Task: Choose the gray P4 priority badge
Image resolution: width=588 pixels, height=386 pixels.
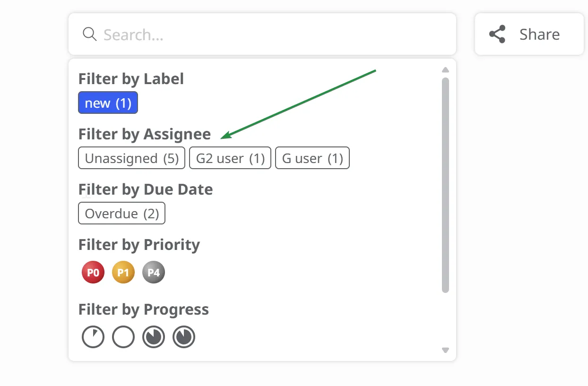Action: click(x=154, y=273)
